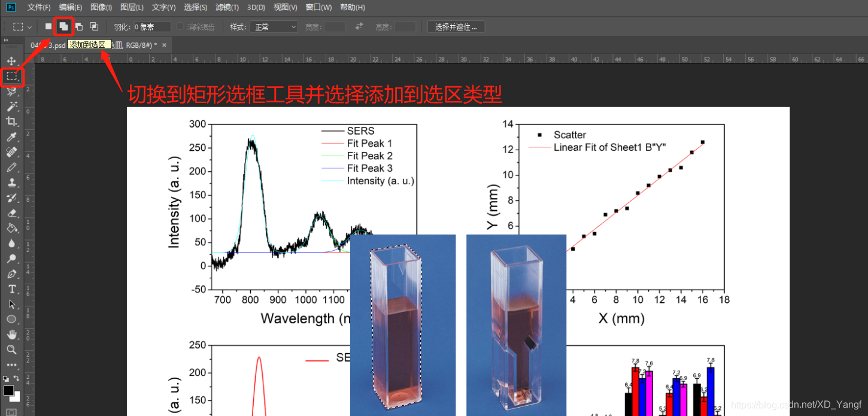868x416 pixels.
Task: Select the Pen tool
Action: [11, 274]
